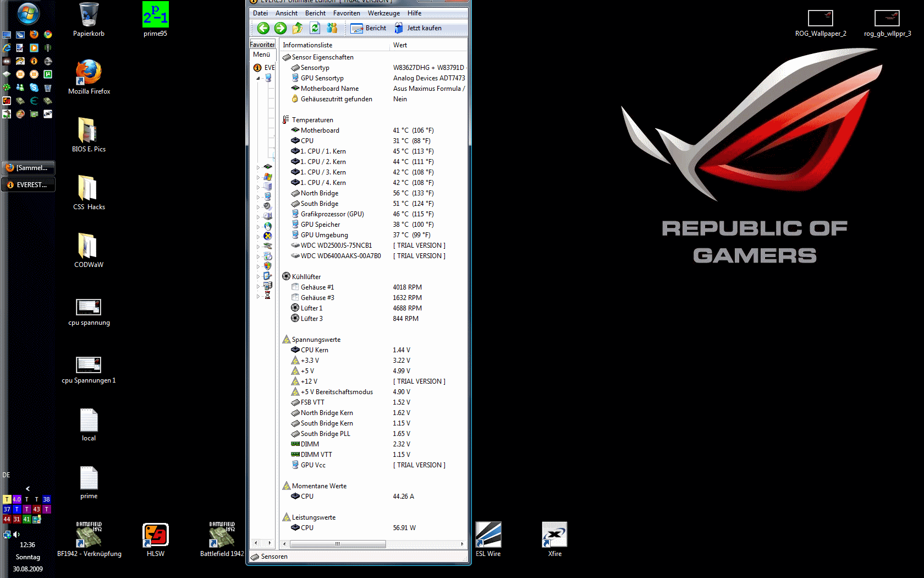Click the Switch Windows quick launch icon
Image resolution: width=924 pixels, height=578 pixels.
20,34
